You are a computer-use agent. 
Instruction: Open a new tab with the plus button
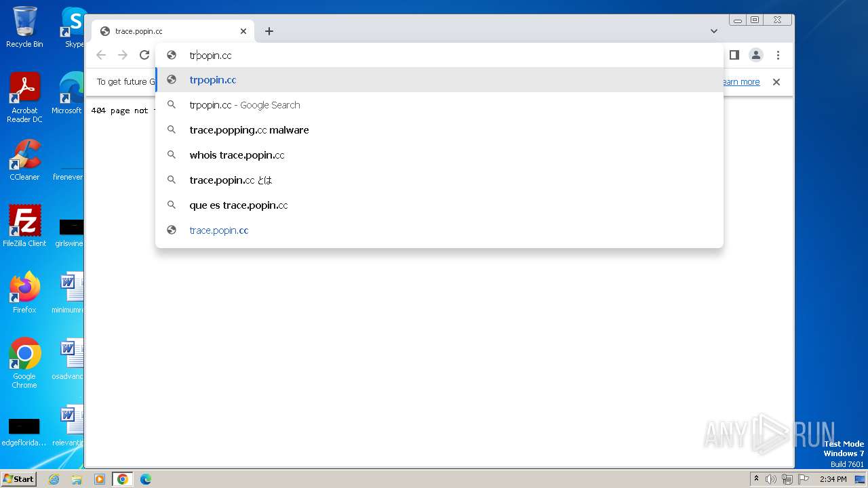coord(269,31)
